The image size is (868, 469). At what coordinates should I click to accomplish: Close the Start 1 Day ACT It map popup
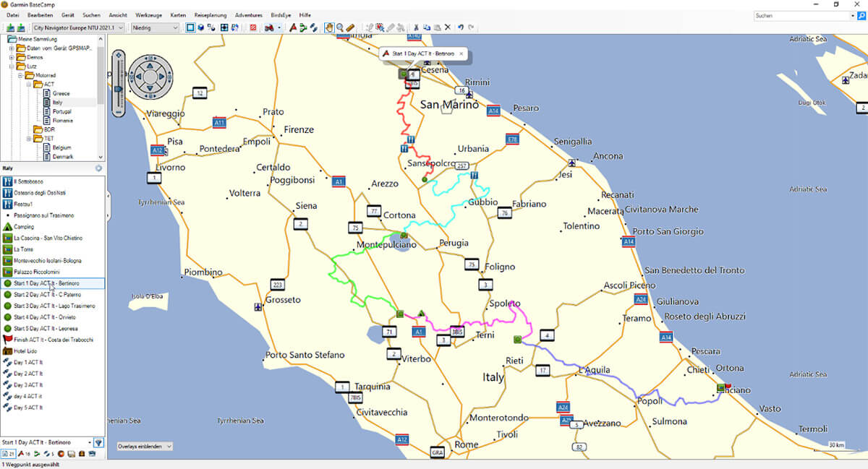[461, 53]
